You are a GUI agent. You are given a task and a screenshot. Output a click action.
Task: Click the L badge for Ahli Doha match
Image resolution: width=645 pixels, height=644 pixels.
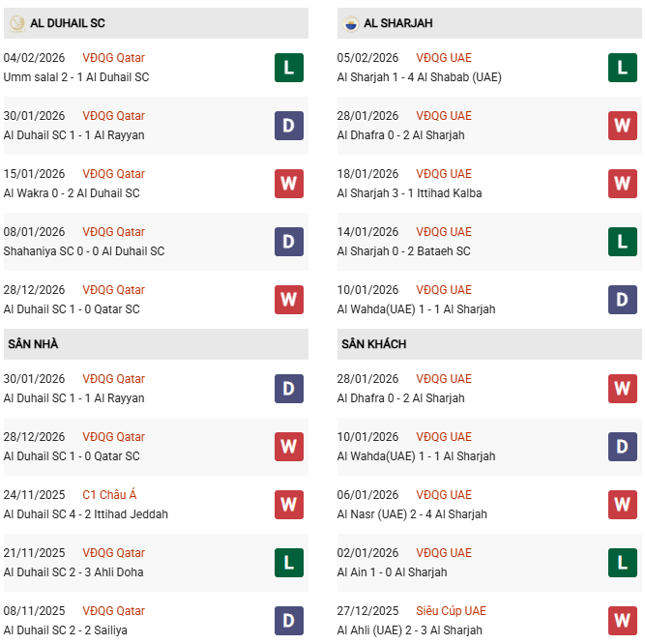click(x=288, y=563)
